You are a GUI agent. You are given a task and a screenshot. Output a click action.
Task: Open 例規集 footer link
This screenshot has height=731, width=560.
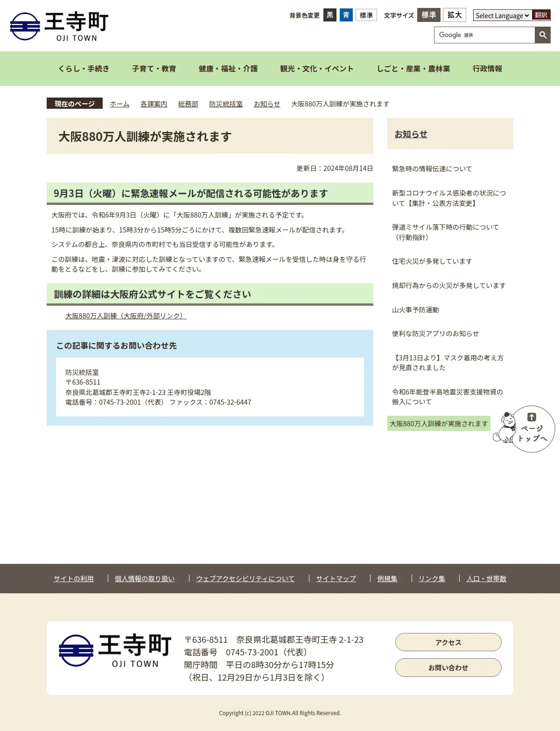tap(387, 579)
